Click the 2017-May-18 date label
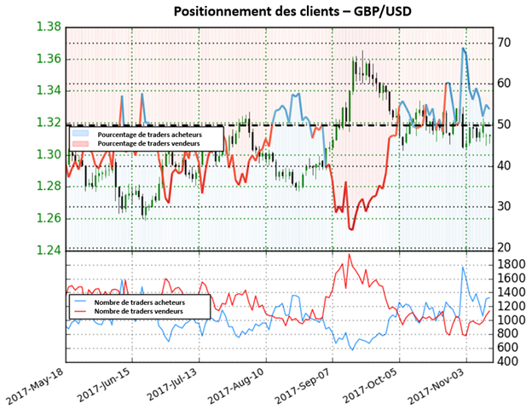 click(x=35, y=386)
